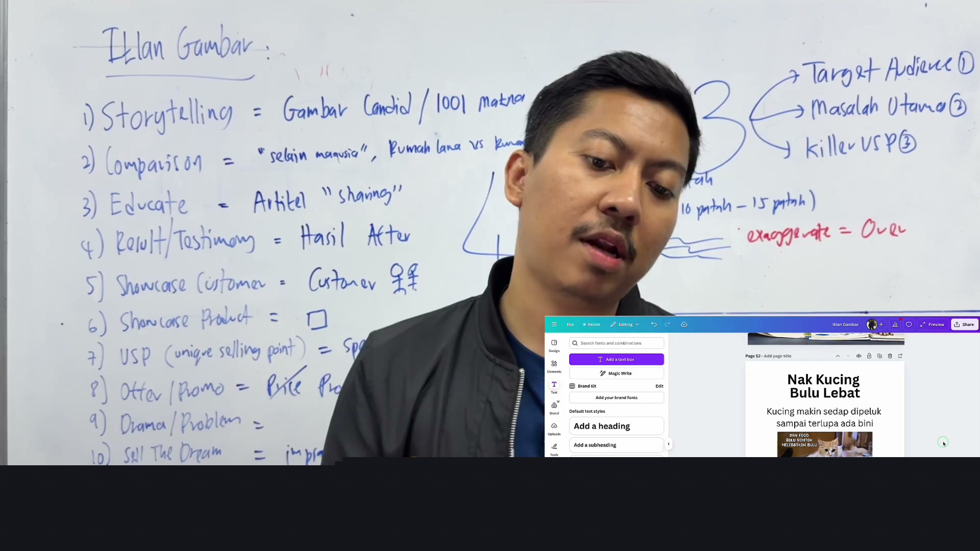
Task: Open the Brand sidebar tab
Action: (554, 408)
